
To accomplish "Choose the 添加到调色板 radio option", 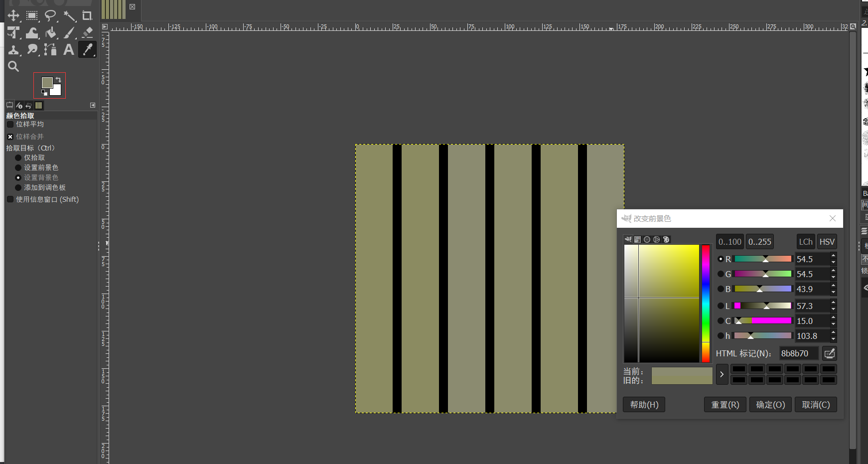I will tap(18, 187).
